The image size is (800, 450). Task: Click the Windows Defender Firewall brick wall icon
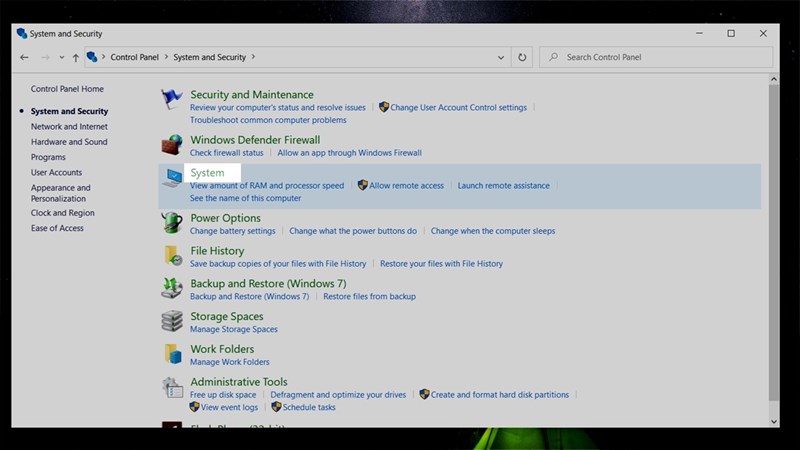172,144
